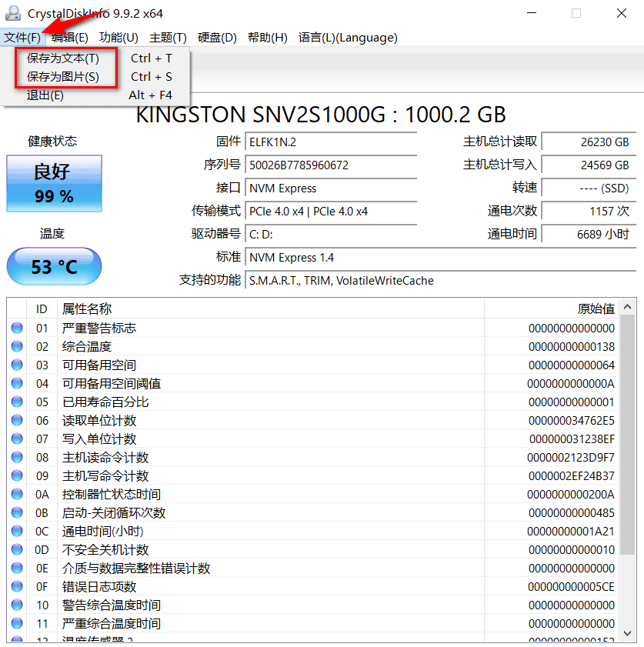Image resolution: width=644 pixels, height=647 pixels.
Task: Click the status dot for 06 读取单位计数
Action: pyautogui.click(x=17, y=420)
